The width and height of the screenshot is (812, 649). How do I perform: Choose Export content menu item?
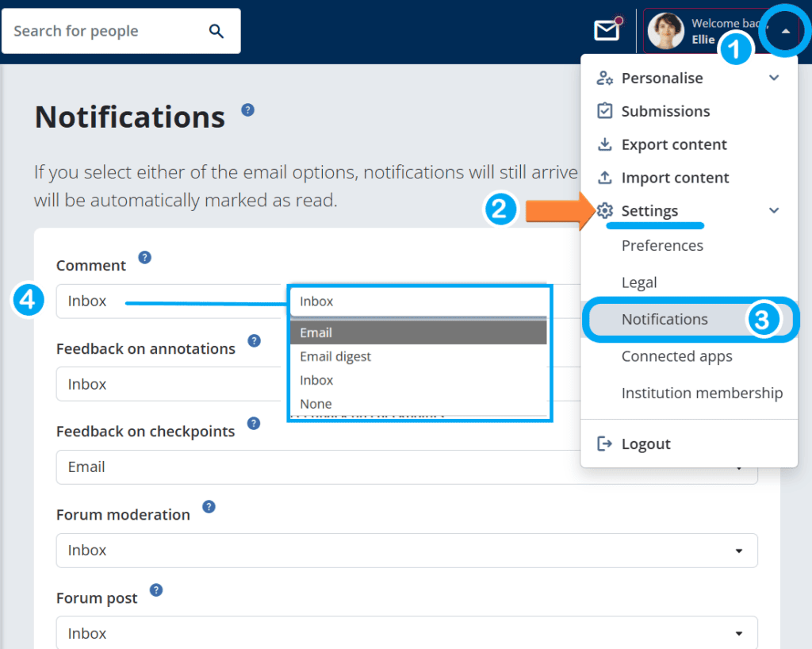(x=689, y=144)
